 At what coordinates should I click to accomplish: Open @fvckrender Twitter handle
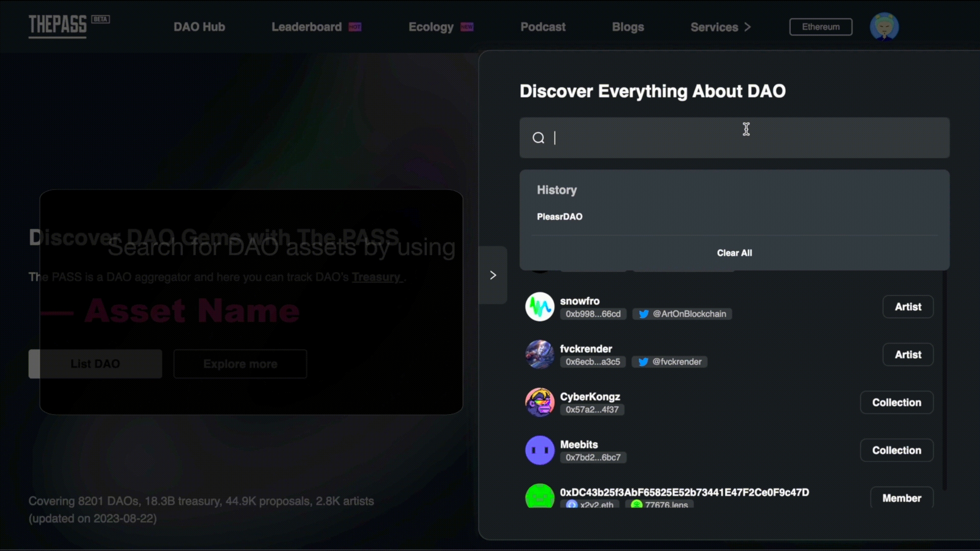tap(670, 362)
